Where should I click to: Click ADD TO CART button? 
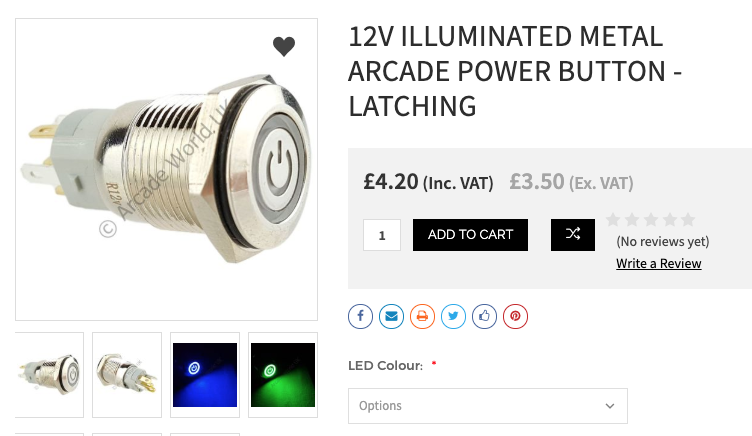tap(470, 235)
